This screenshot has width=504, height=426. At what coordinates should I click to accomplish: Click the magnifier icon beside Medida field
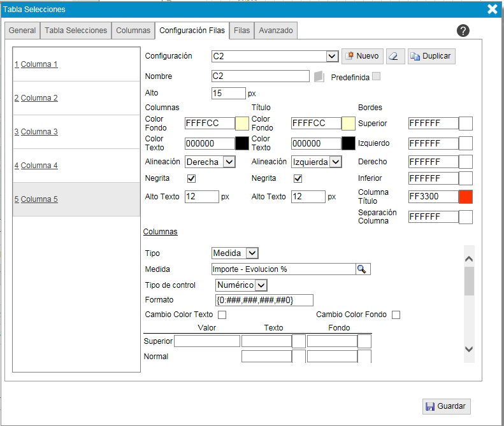coord(362,269)
